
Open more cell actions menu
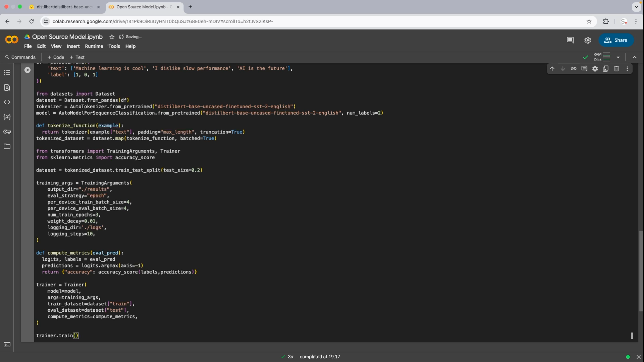click(627, 69)
